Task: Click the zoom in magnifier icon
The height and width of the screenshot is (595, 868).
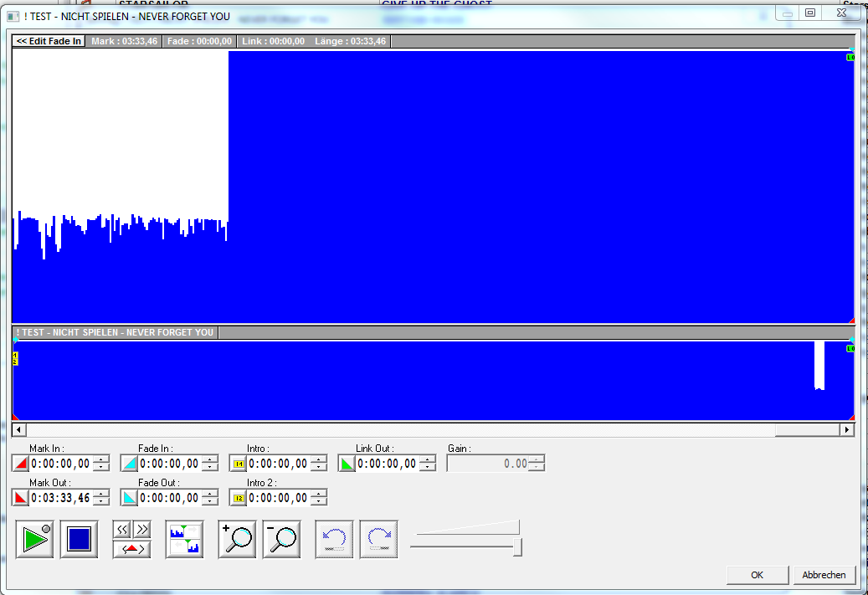Action: coord(237,540)
